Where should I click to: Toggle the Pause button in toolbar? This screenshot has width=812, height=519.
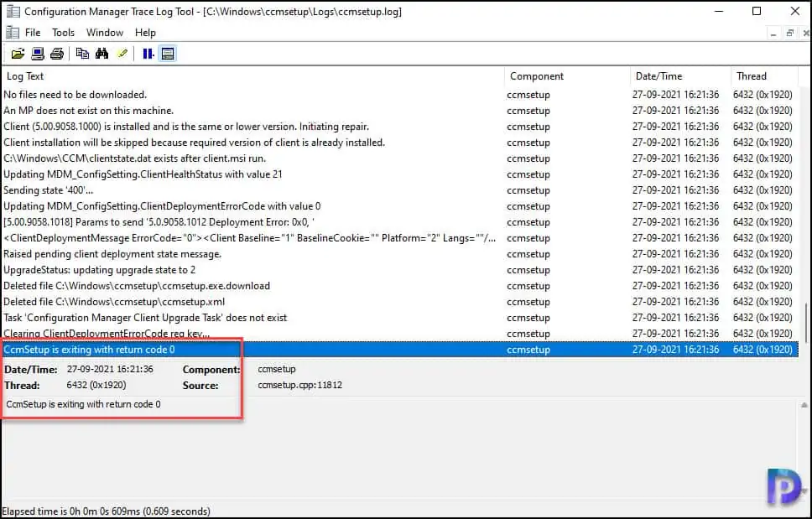tap(148, 54)
